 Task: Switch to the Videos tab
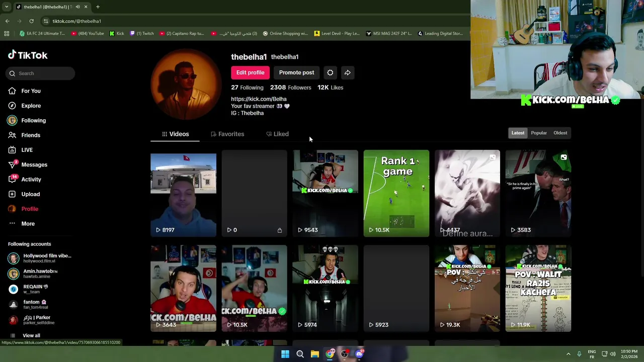[175, 134]
